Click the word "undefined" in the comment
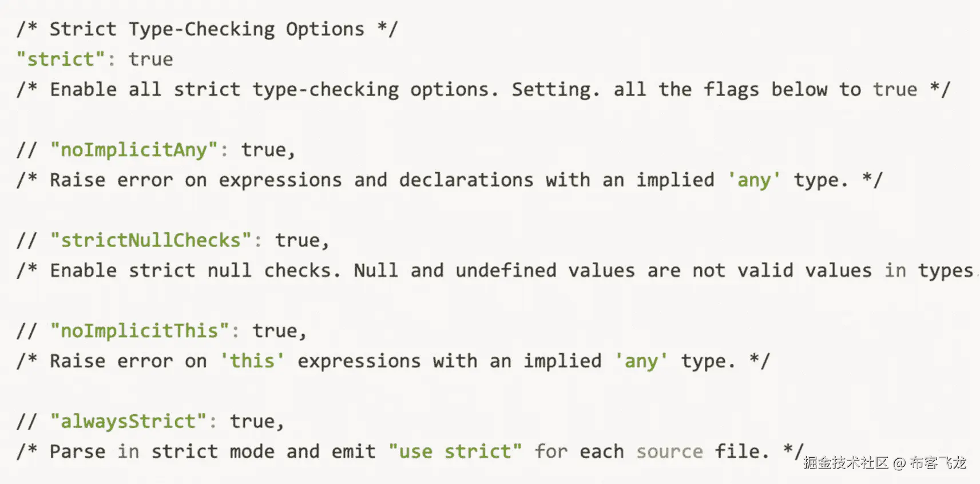 [506, 271]
